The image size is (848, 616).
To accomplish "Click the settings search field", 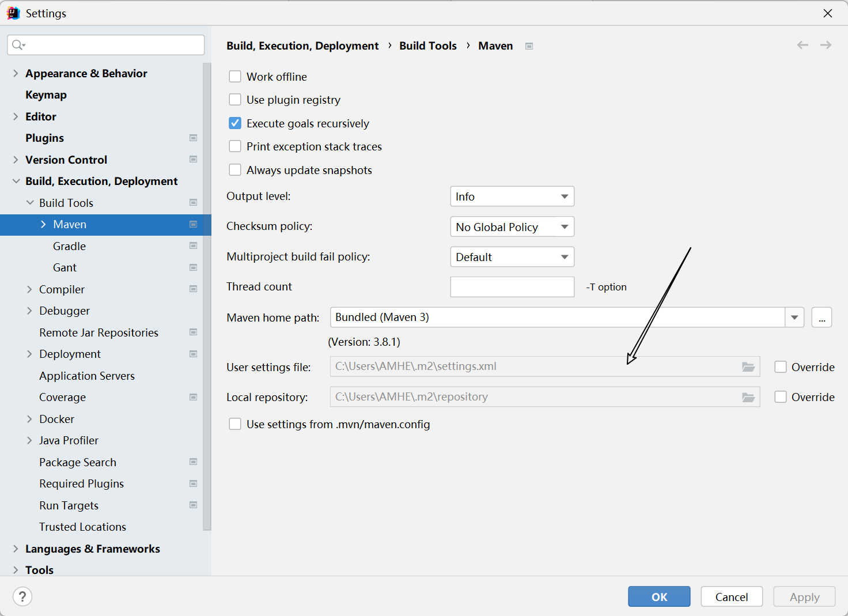I will tap(106, 45).
